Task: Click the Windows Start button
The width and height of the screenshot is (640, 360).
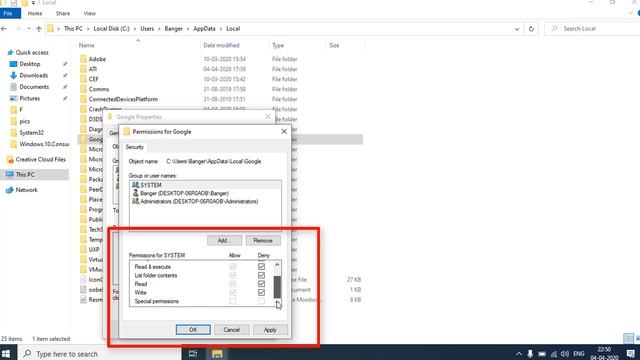Action: point(6,353)
